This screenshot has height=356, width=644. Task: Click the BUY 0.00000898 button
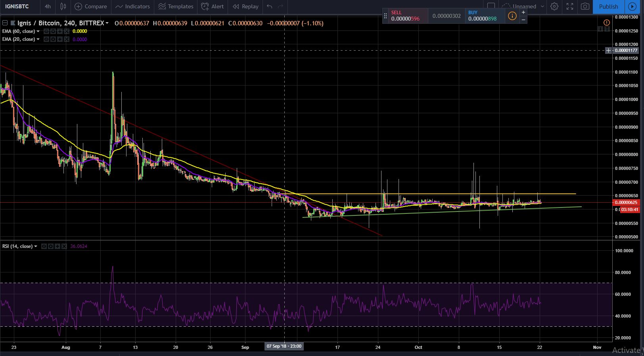pyautogui.click(x=485, y=16)
